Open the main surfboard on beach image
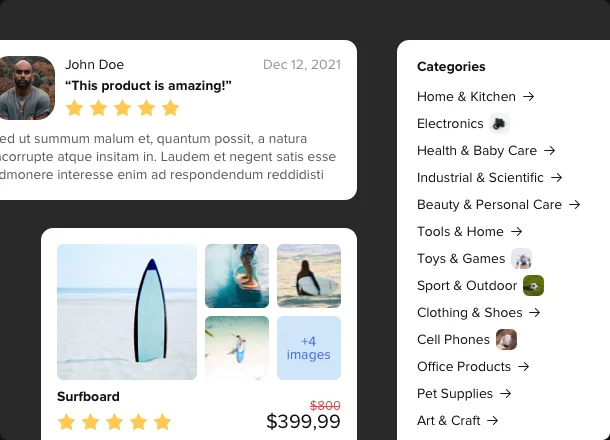Viewport: 610px width, 440px height. pos(127,312)
